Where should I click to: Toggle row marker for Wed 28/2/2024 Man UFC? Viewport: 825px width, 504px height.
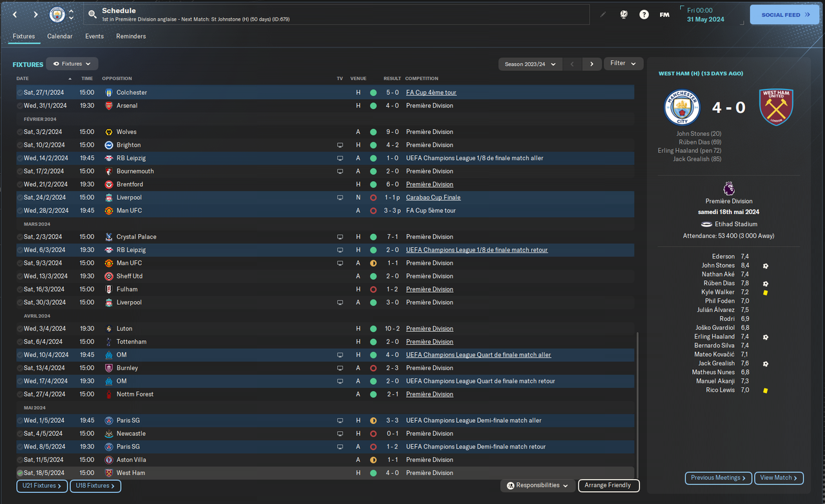(x=20, y=211)
